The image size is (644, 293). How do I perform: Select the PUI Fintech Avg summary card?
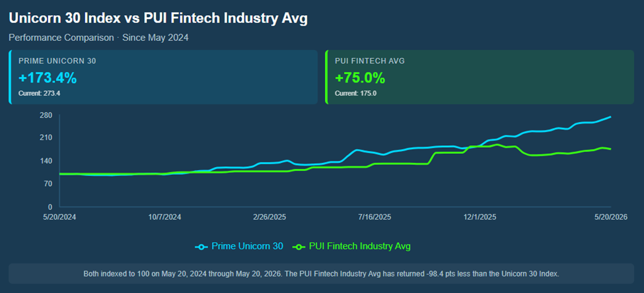[480, 77]
